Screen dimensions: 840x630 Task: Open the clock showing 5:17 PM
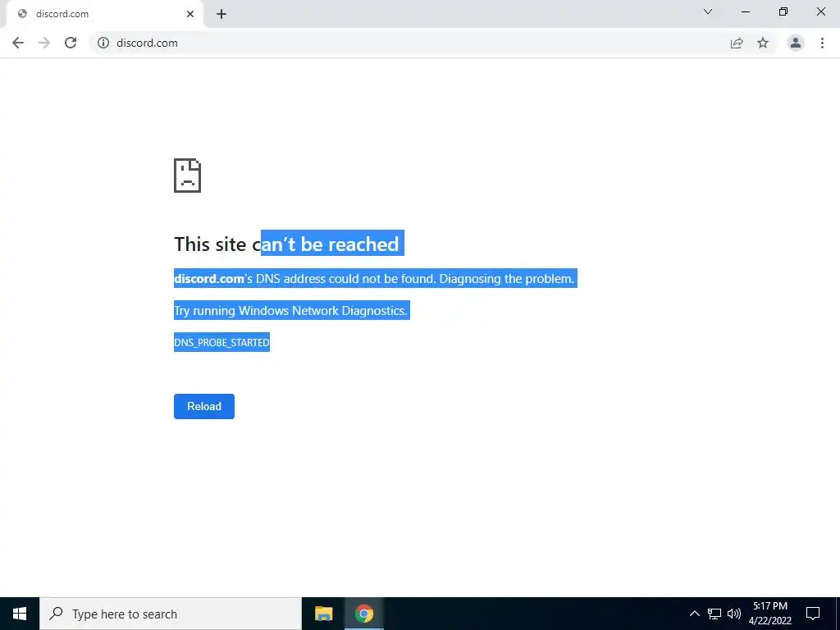click(x=770, y=614)
